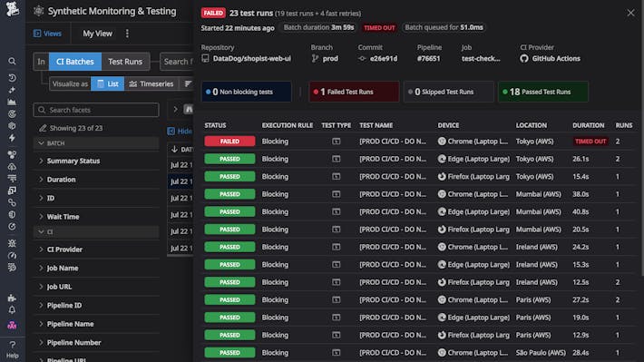Click the prod branch label
Viewport: 644px width, 362px height.
330,58
